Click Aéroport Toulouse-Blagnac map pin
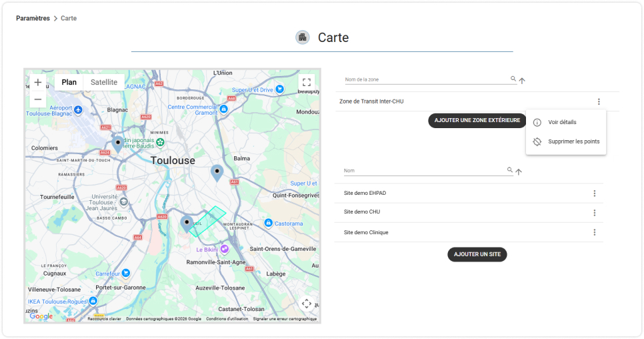 (x=78, y=109)
